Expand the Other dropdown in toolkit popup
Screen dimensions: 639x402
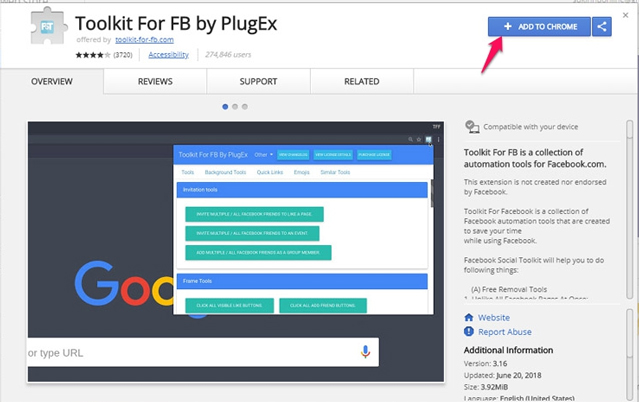tap(263, 155)
